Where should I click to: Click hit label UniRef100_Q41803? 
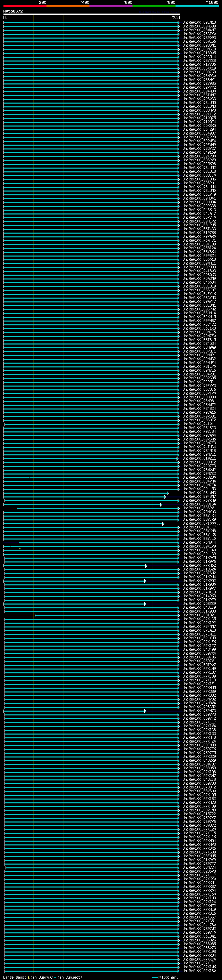[199, 271]
